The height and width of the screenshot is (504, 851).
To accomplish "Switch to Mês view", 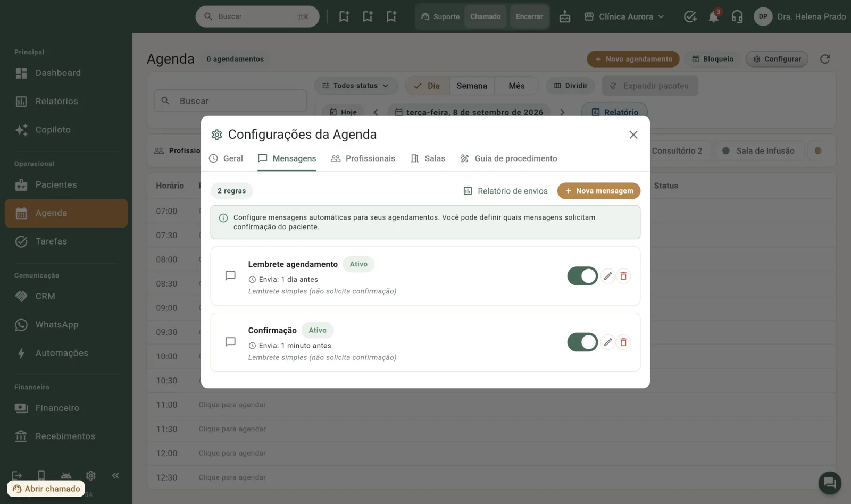I will [x=516, y=86].
